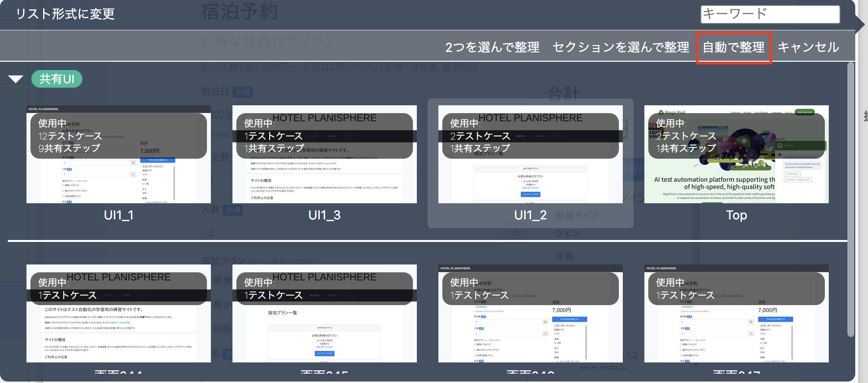Cancel with the キャンセル button

click(x=808, y=47)
